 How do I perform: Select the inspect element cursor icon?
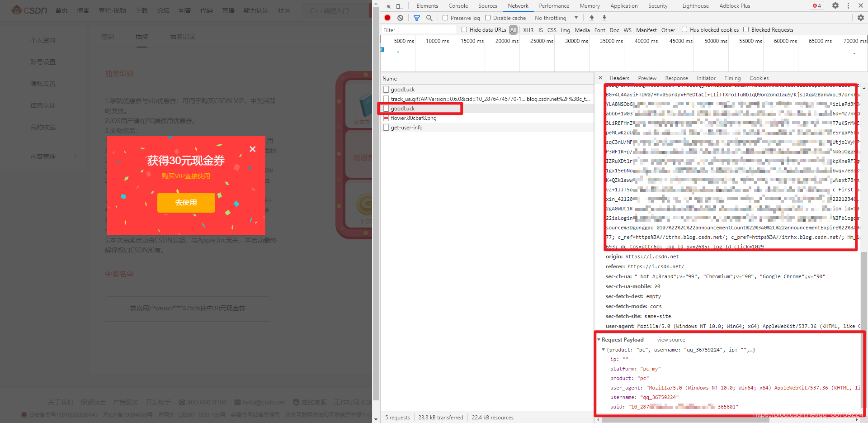tap(387, 6)
